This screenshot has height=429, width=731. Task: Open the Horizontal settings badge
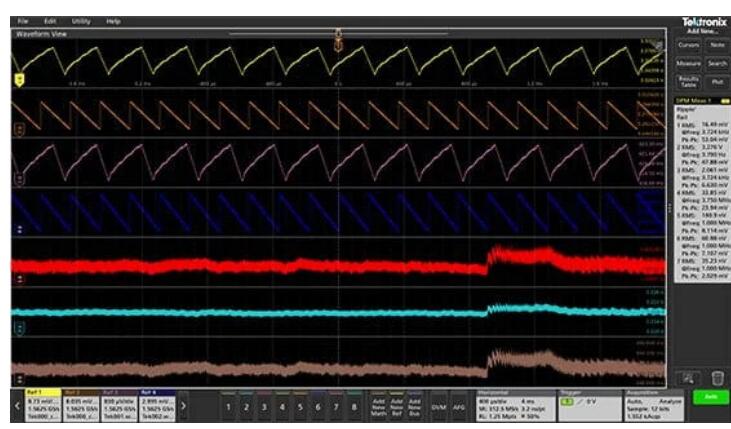tap(516, 405)
